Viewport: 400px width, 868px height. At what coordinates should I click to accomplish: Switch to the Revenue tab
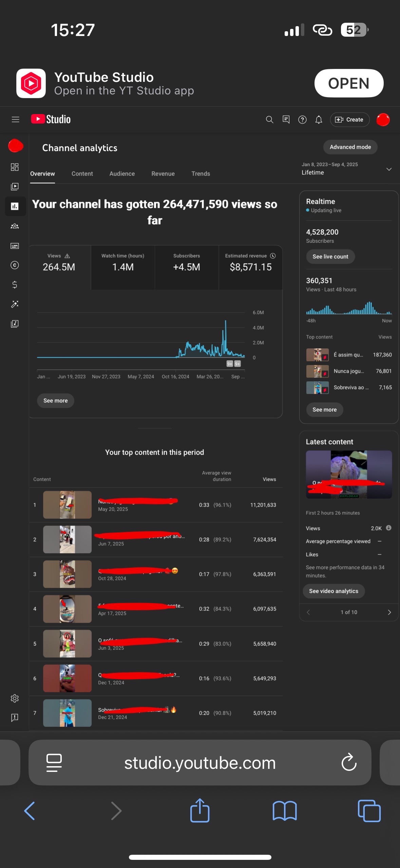163,174
